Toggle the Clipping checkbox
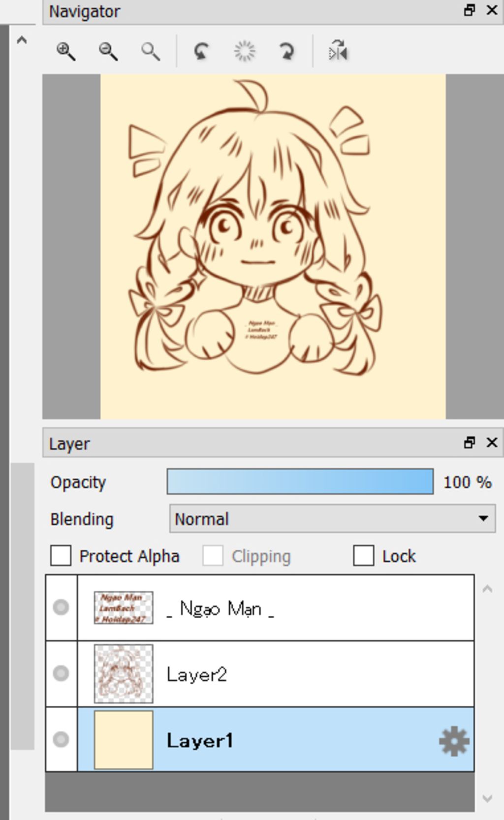The width and height of the screenshot is (504, 820). (x=213, y=556)
